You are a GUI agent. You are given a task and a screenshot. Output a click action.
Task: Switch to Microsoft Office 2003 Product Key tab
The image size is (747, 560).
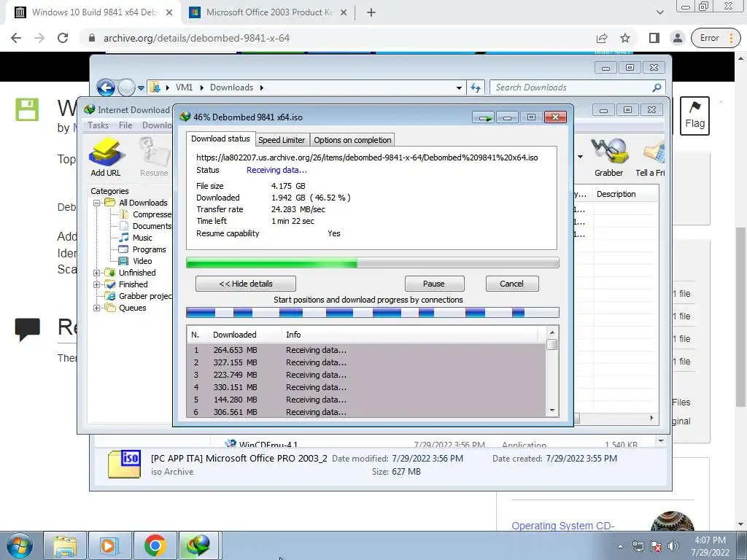click(x=268, y=12)
